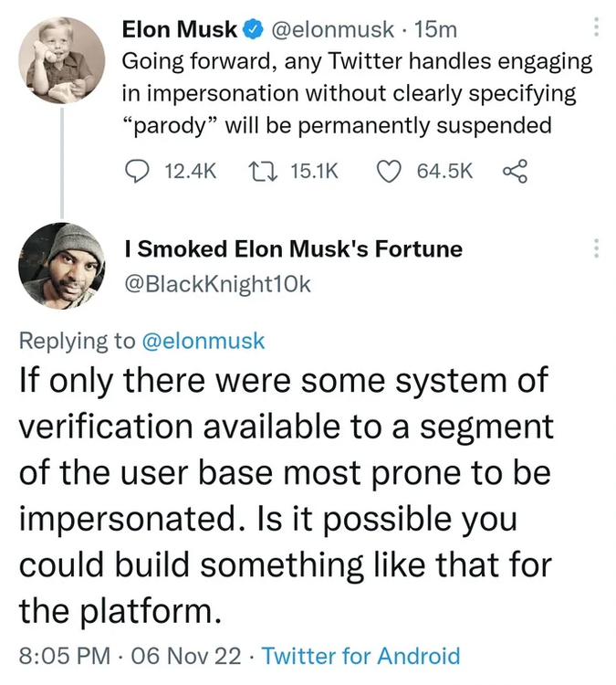
Task: Open three-dot menu on BlackKnight10k's reply
Action: 597,248
